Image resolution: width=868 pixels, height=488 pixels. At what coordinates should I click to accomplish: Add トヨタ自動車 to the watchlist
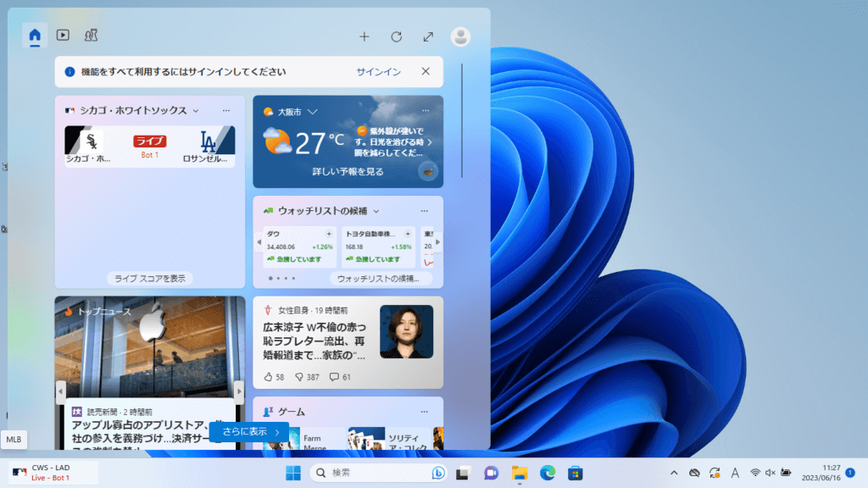[x=409, y=234]
